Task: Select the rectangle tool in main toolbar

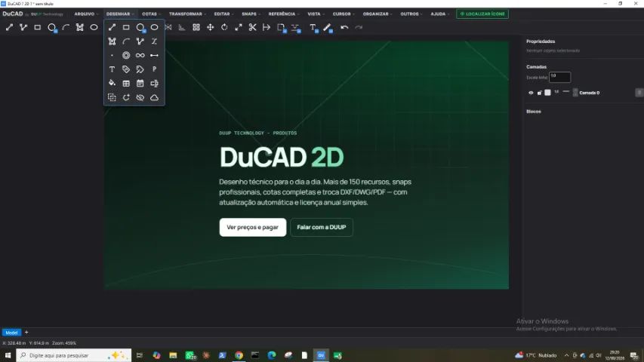Action: click(38, 27)
